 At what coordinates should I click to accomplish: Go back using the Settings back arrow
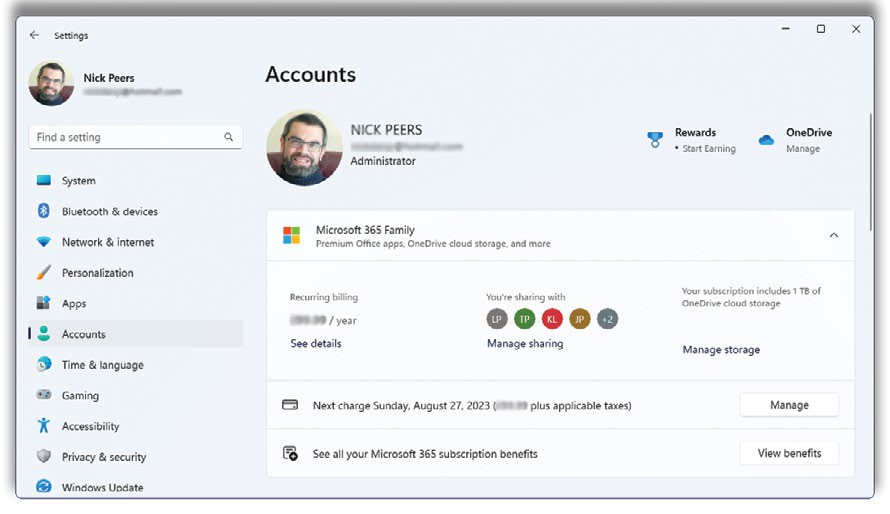pos(35,35)
